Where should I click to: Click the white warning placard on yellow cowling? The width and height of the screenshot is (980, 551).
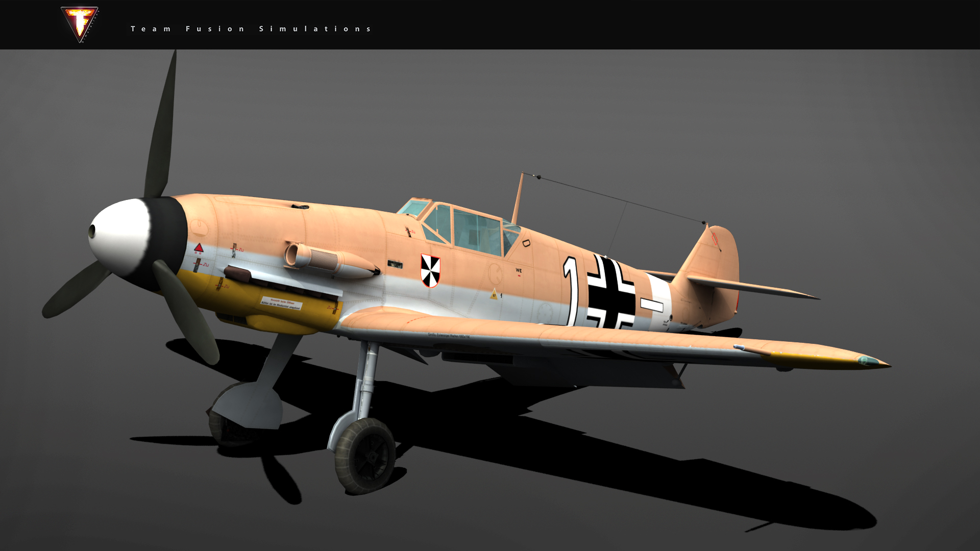click(x=281, y=303)
